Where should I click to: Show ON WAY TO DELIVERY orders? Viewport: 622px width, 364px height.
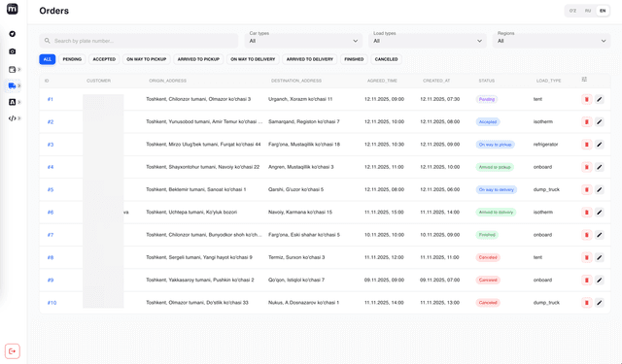point(253,59)
